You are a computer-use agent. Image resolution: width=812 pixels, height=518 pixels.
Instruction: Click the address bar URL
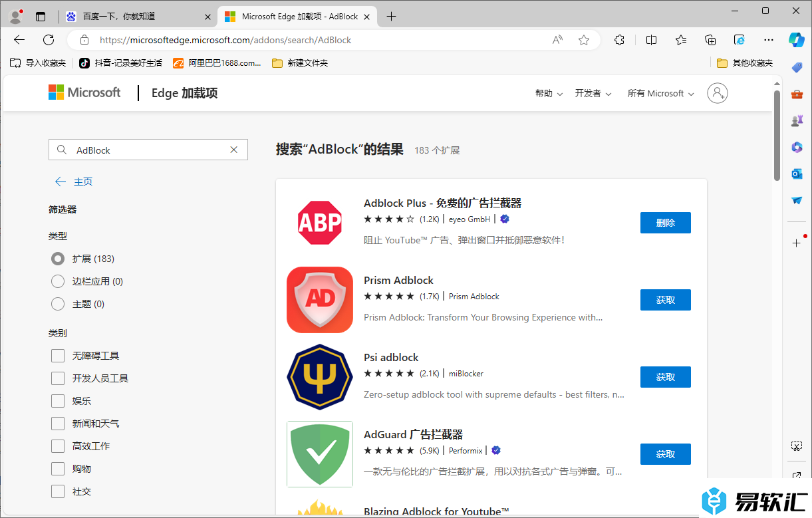click(x=225, y=40)
